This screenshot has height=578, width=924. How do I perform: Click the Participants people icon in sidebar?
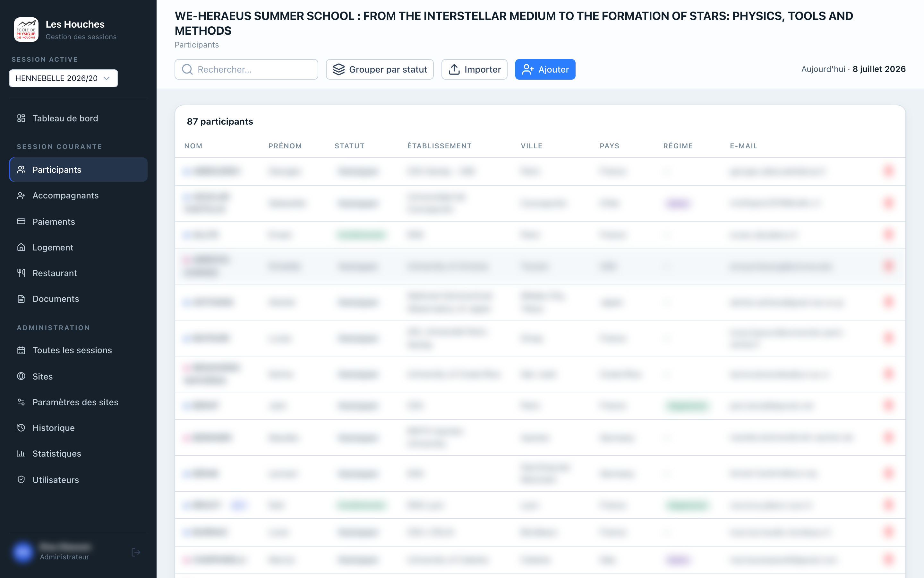point(21,169)
